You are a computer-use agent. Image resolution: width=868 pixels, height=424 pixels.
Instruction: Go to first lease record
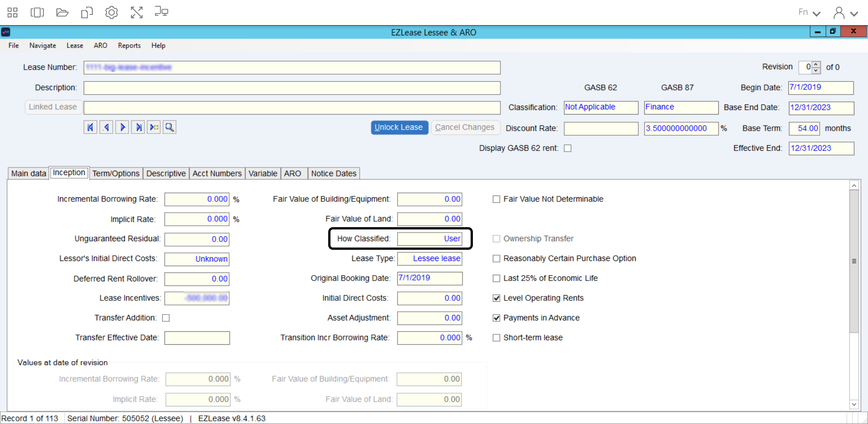(90, 128)
